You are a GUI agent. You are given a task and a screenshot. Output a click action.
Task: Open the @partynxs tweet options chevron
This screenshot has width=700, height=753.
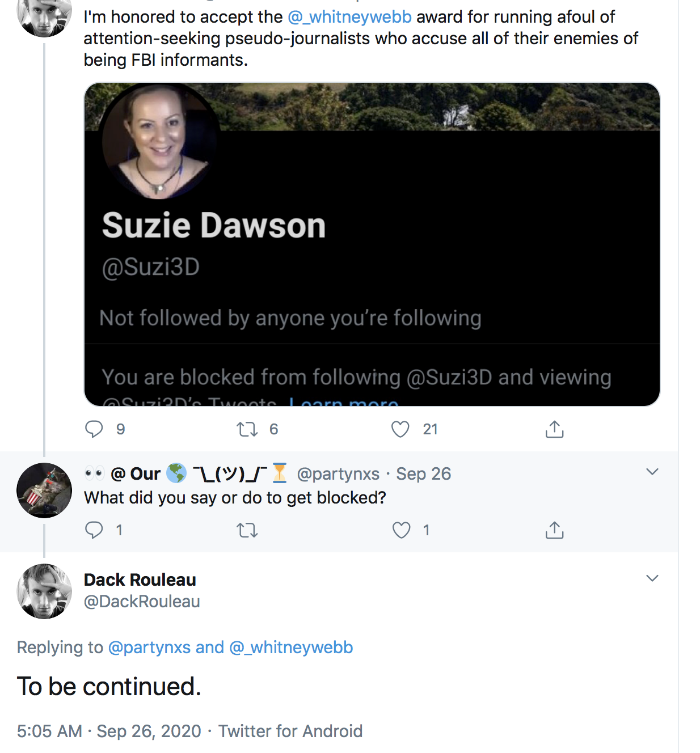[652, 472]
